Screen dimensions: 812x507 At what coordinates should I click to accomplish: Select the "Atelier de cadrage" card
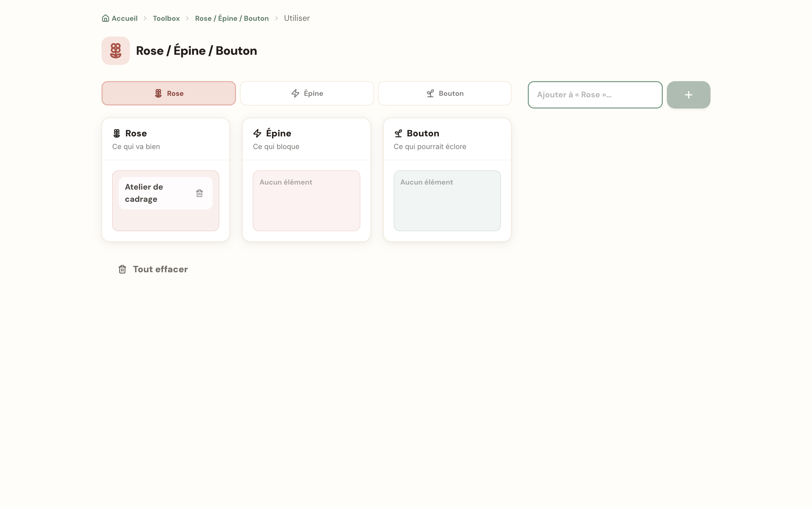coord(165,193)
